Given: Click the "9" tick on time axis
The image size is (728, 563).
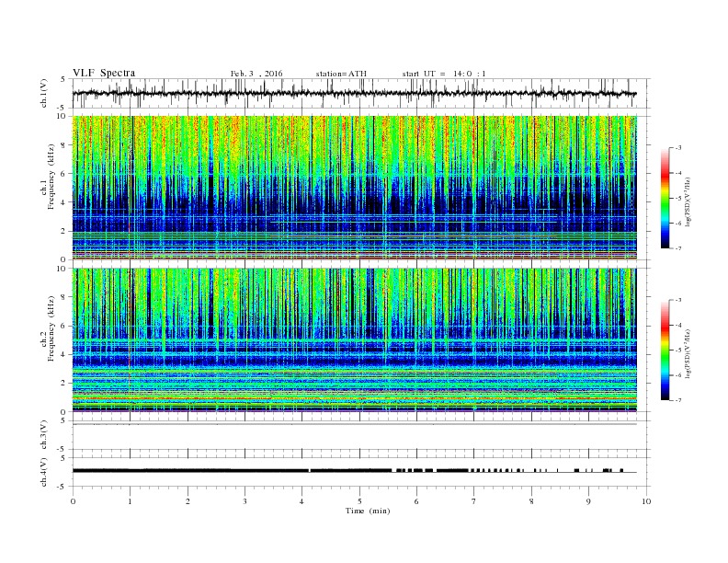Looking at the screenshot, I should pos(588,501).
